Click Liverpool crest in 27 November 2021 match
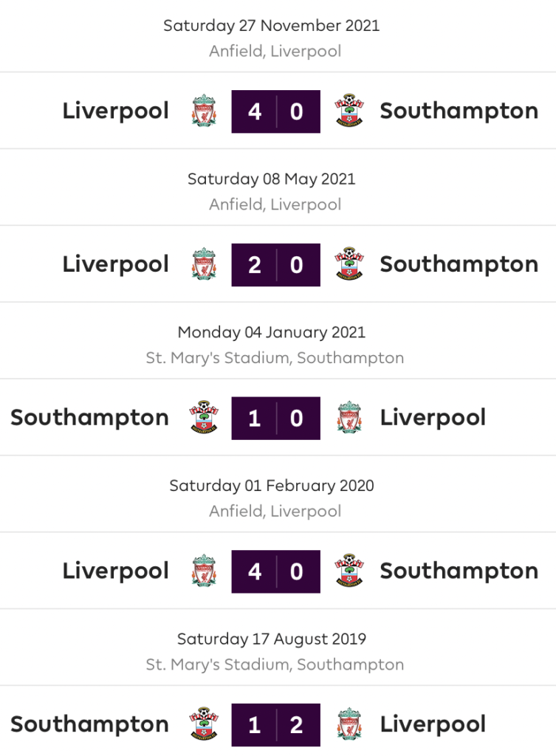 (204, 111)
